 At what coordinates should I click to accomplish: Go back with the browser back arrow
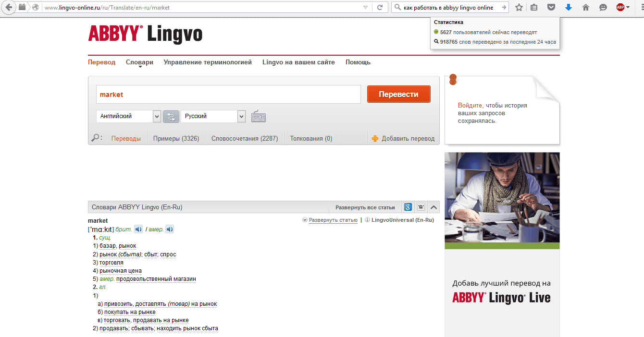[8, 7]
